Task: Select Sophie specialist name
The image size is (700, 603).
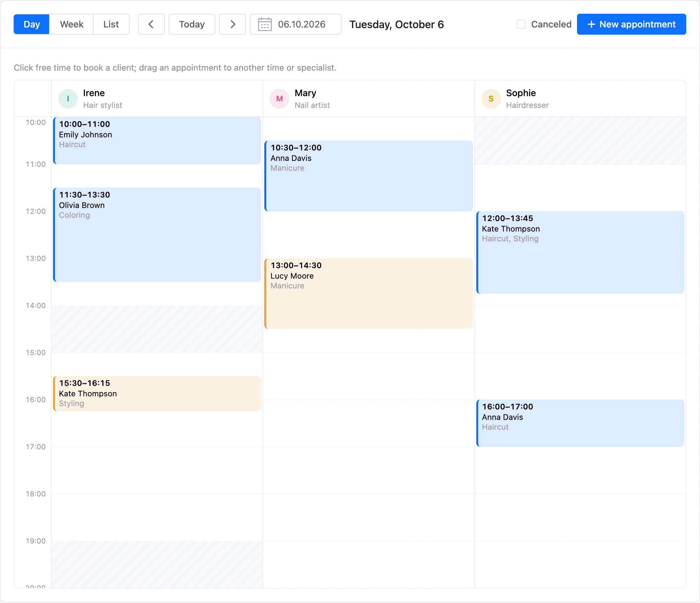Action: pyautogui.click(x=521, y=93)
